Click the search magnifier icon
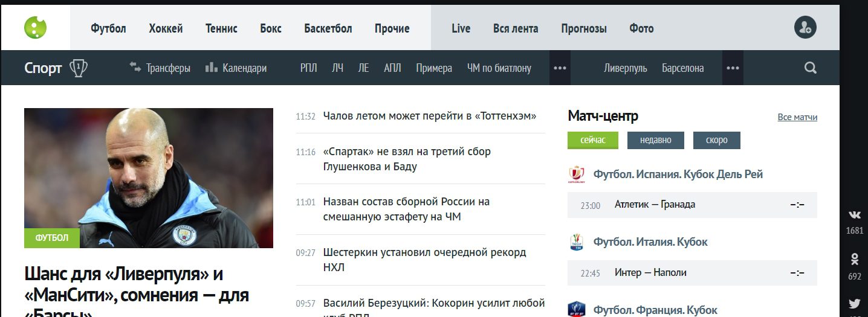Image resolution: width=868 pixels, height=317 pixels. tap(811, 68)
